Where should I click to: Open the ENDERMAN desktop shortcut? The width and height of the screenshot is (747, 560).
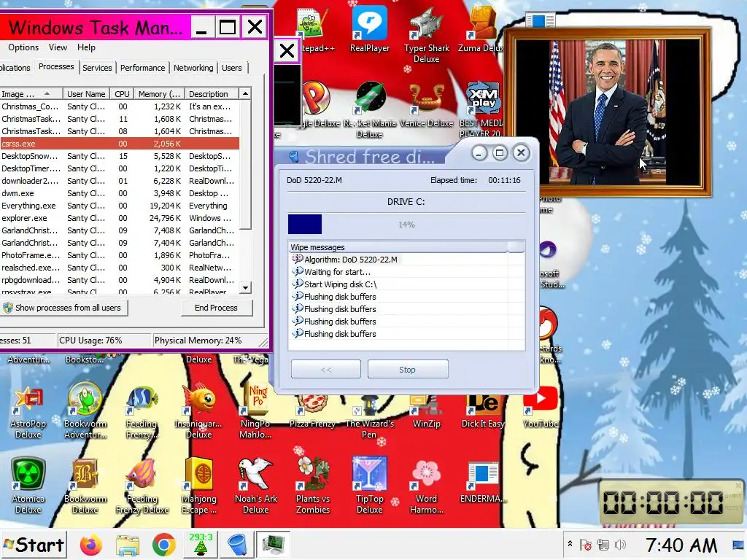tap(483, 482)
